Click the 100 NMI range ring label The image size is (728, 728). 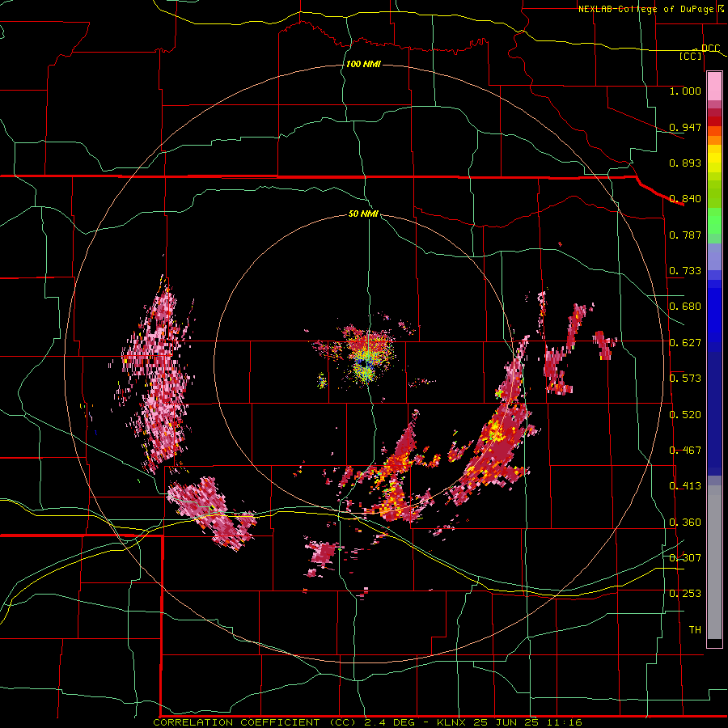pyautogui.click(x=363, y=64)
